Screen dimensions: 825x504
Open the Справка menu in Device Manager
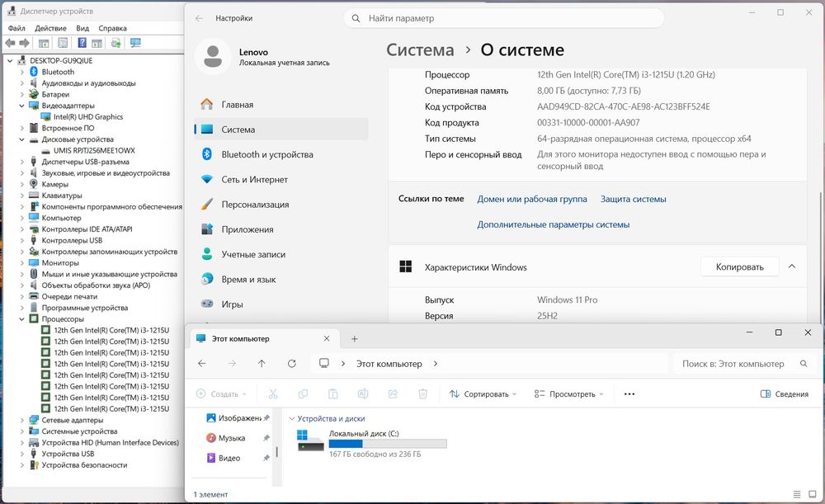pyautogui.click(x=112, y=28)
